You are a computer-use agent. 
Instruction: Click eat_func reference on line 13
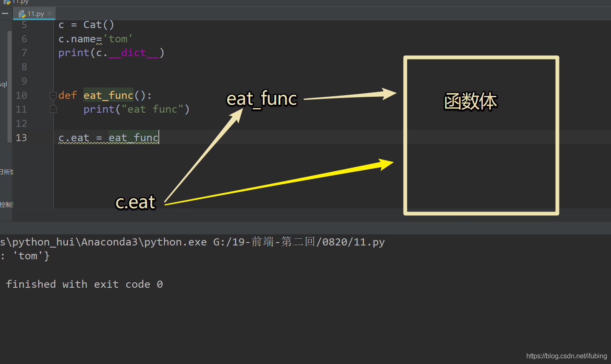pyautogui.click(x=134, y=138)
